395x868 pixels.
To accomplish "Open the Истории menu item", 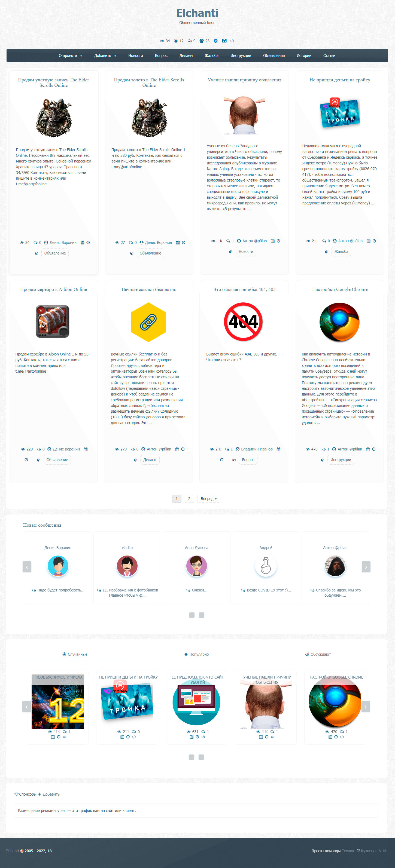I will click(x=304, y=56).
